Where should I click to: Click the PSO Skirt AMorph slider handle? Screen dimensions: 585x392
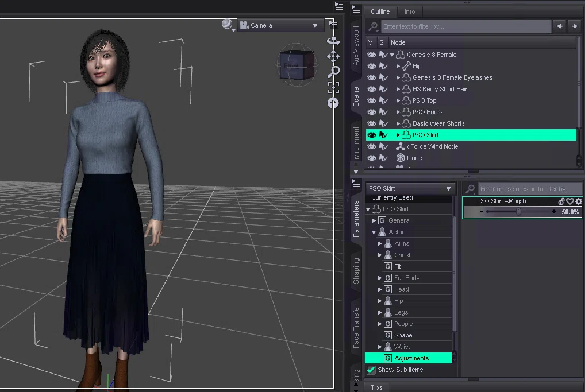pos(518,211)
